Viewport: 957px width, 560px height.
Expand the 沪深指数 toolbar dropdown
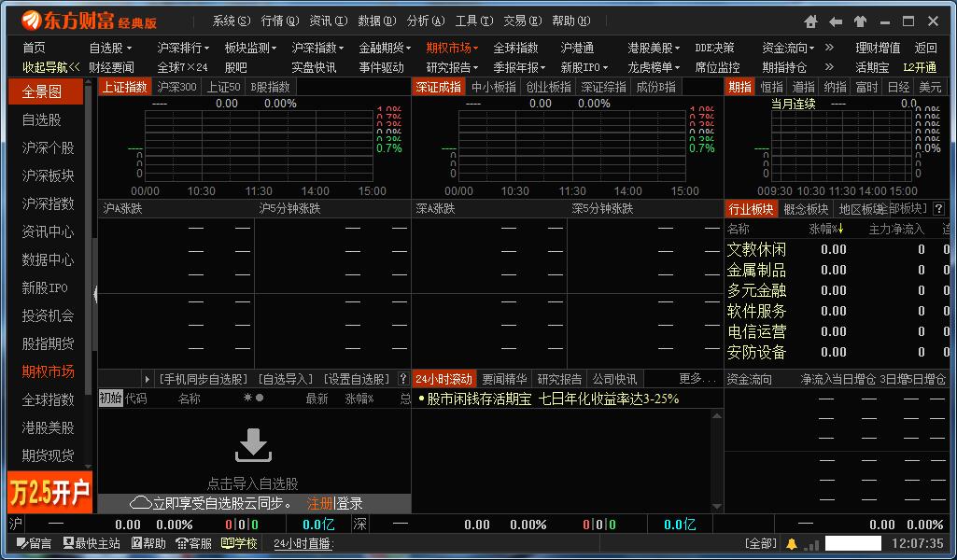click(x=317, y=48)
